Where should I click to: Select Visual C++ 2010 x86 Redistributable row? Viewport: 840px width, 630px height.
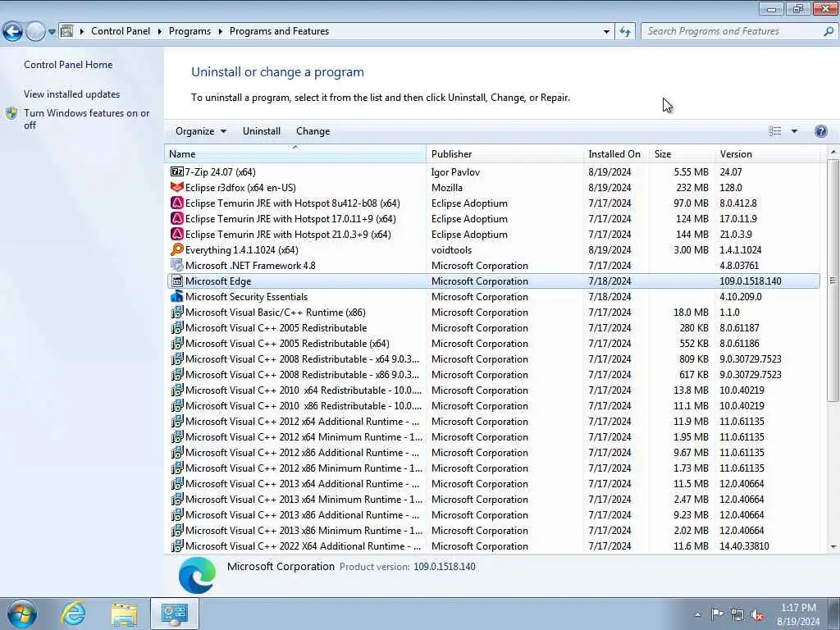[493, 405]
